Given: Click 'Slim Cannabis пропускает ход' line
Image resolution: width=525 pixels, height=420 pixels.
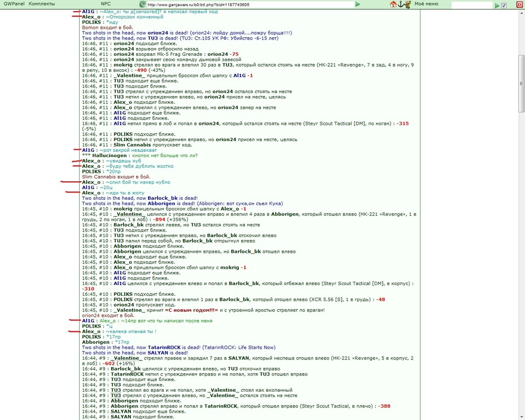Looking at the screenshot, I should 137,145.
